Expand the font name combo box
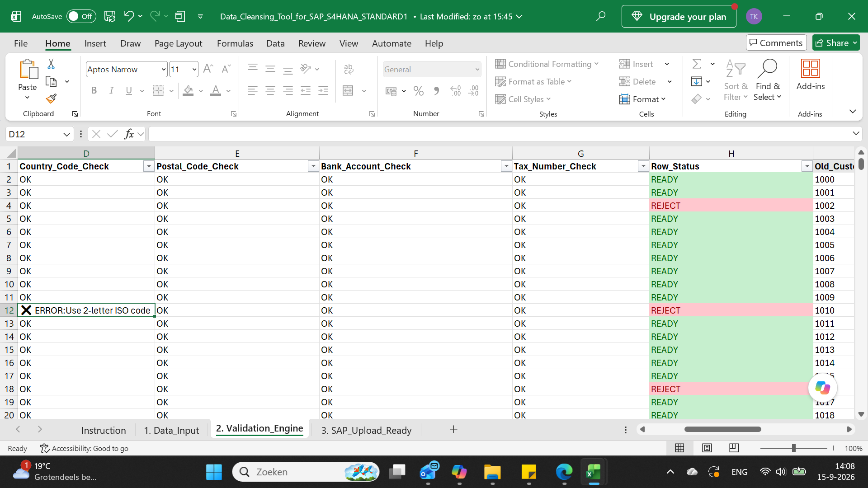 [x=164, y=69]
